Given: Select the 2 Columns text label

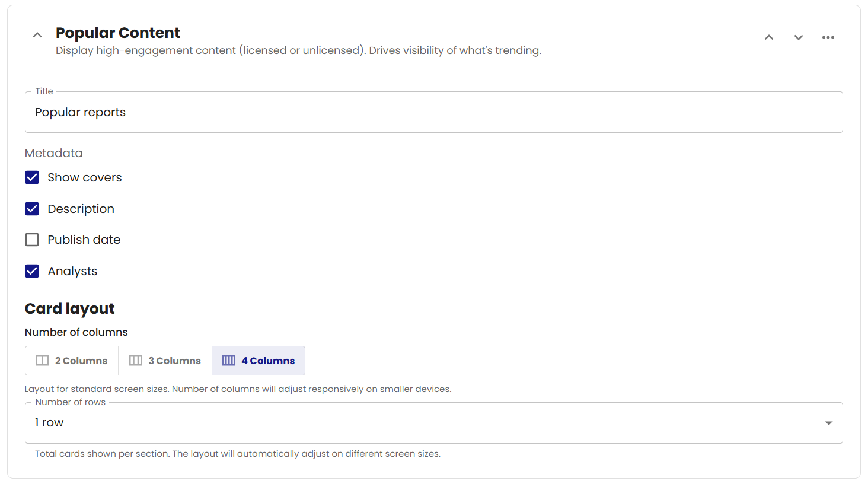Looking at the screenshot, I should pos(81,361).
